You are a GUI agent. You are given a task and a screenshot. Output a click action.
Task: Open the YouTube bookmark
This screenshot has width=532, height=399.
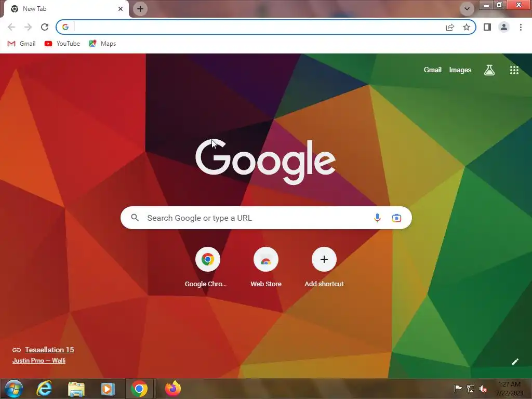62,44
